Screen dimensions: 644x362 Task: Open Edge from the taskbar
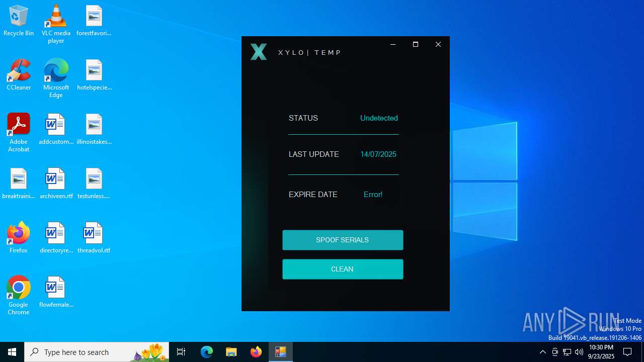[x=207, y=352]
